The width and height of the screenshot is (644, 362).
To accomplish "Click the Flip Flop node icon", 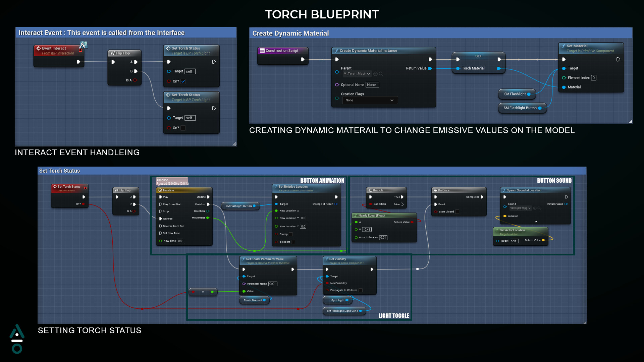I will pos(113,53).
